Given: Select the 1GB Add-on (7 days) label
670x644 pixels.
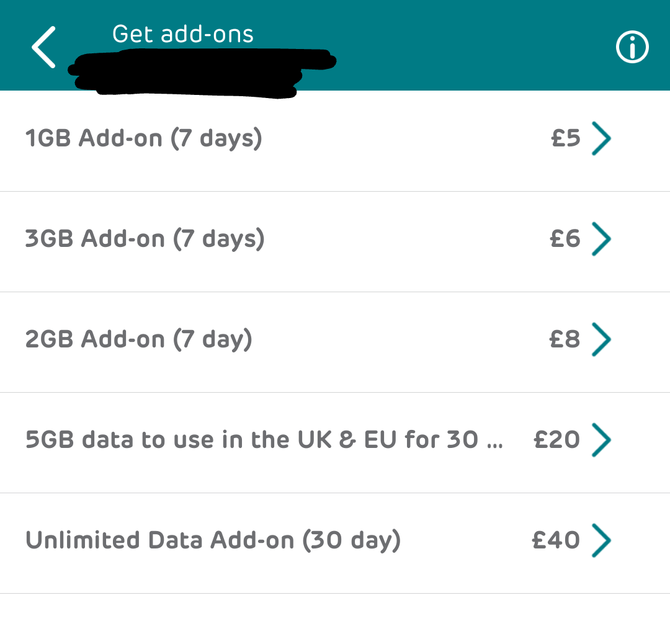Looking at the screenshot, I should (x=144, y=138).
